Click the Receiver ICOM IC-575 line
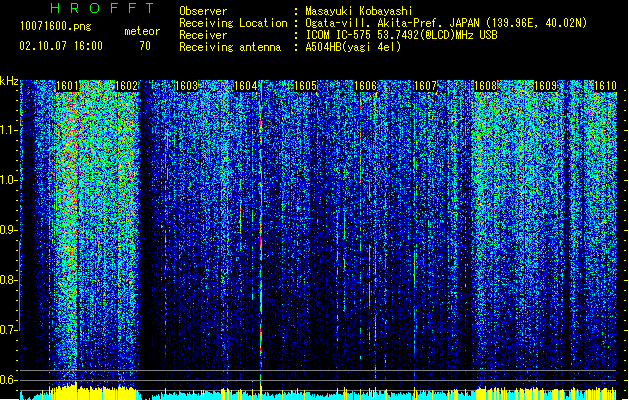Screen dimensions: 629x400 [x=401, y=35]
